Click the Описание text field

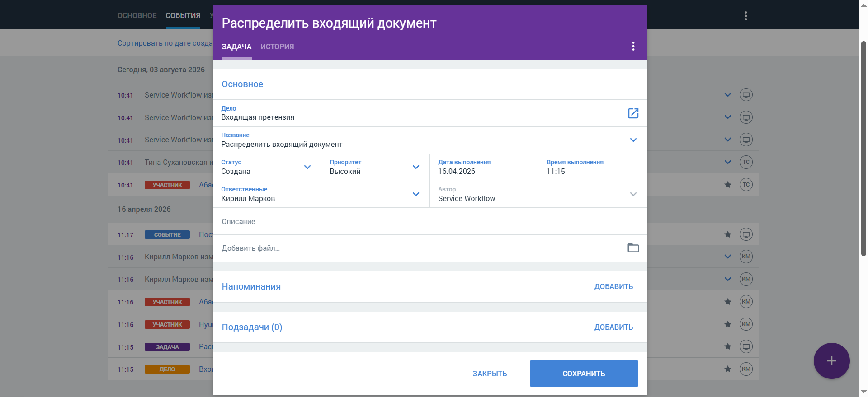click(x=429, y=221)
